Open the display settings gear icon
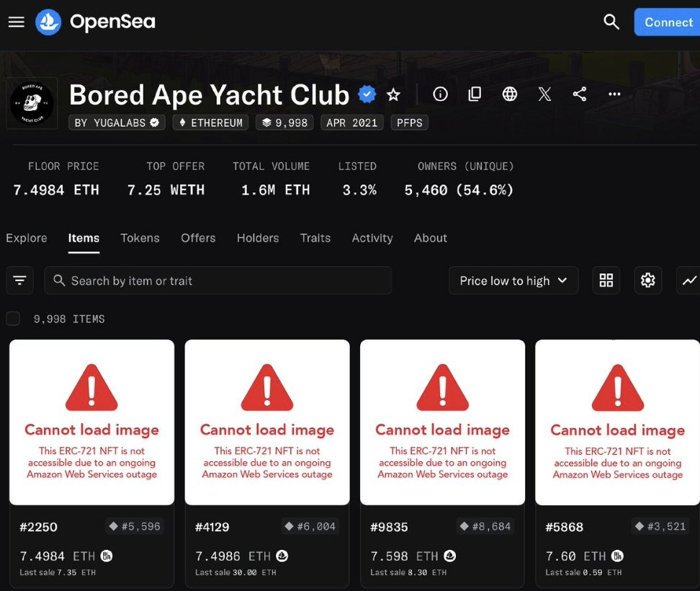This screenshot has height=591, width=700. point(647,280)
